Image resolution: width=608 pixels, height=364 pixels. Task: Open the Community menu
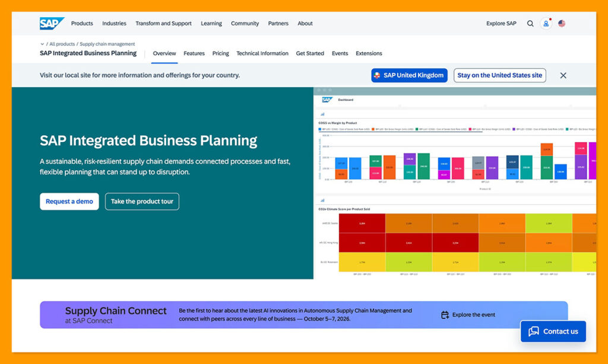[245, 24]
